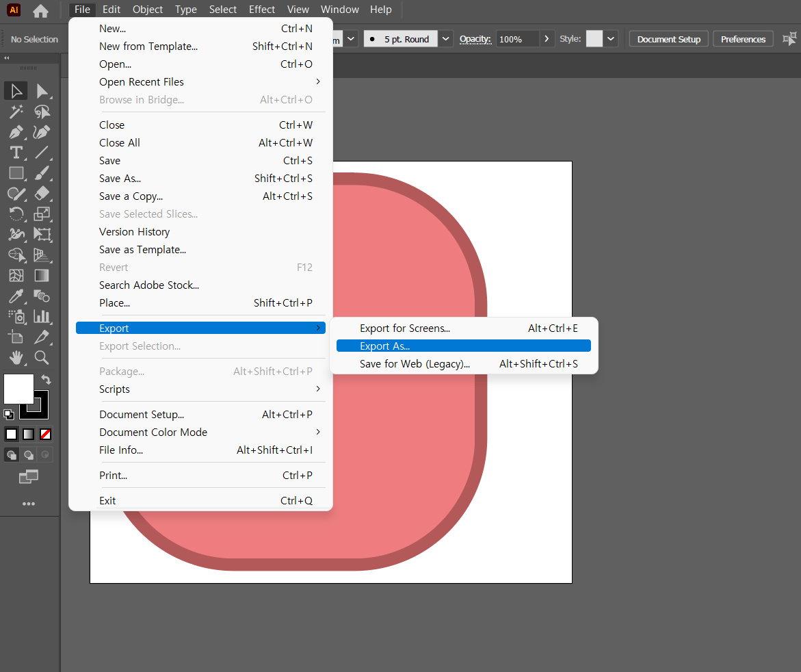The height and width of the screenshot is (672, 801).
Task: Open Edit Toolbar three dots
Action: [29, 504]
